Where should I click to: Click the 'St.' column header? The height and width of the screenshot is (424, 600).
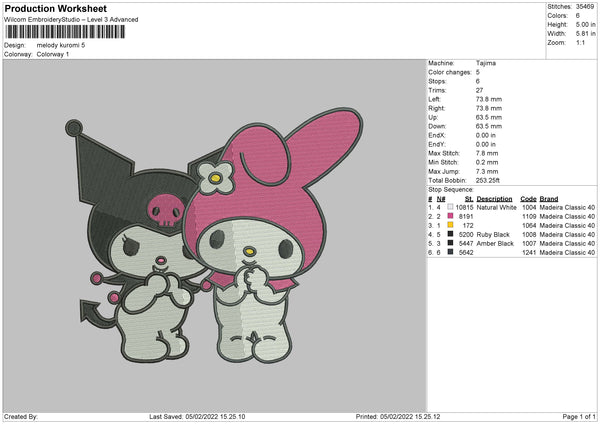coord(469,199)
